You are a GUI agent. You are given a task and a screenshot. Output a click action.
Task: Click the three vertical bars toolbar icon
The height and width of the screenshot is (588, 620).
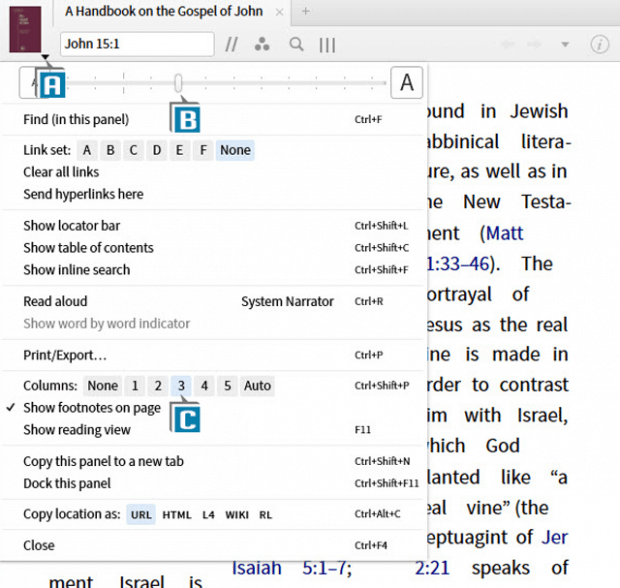pyautogui.click(x=327, y=44)
